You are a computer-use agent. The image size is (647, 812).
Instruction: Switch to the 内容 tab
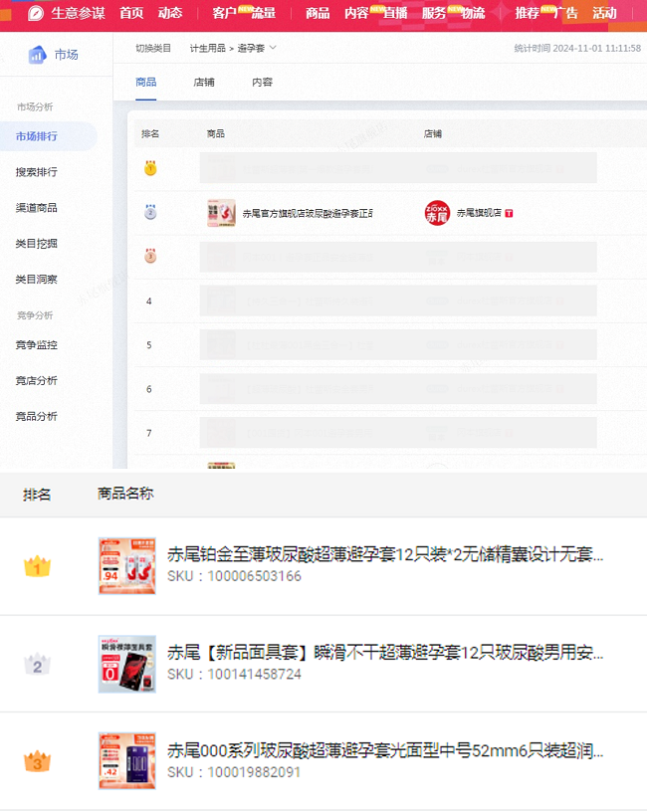pyautogui.click(x=262, y=82)
